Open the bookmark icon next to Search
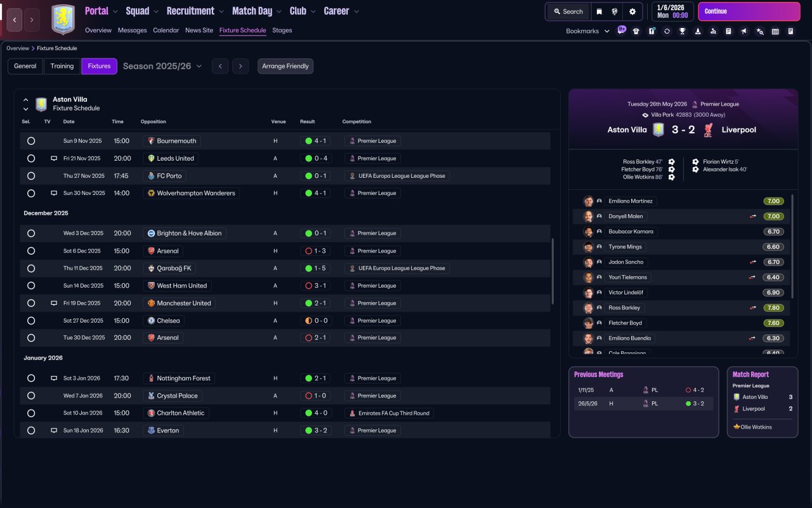Viewport: 812px width, 508px height. pos(599,11)
